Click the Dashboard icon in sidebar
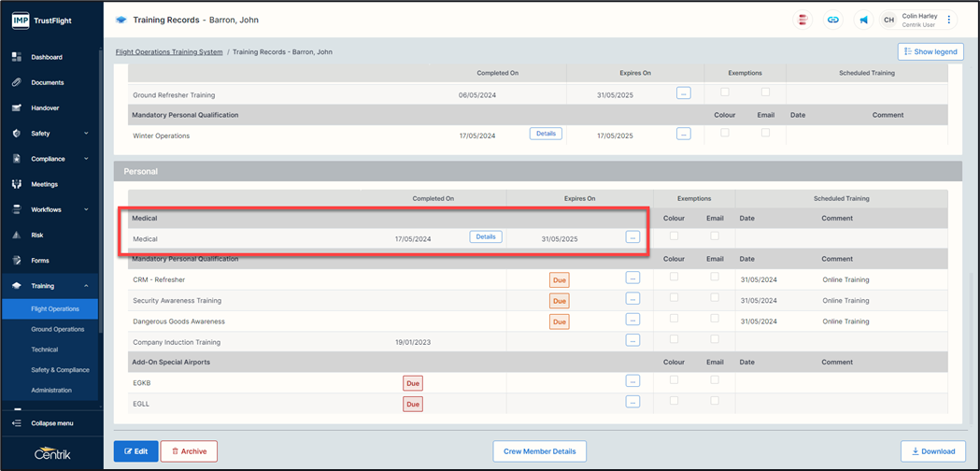Screen dimensions: 980x471 point(17,57)
